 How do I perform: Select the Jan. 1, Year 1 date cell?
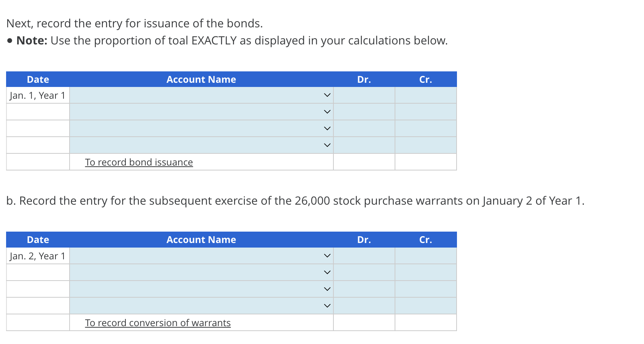coord(37,95)
